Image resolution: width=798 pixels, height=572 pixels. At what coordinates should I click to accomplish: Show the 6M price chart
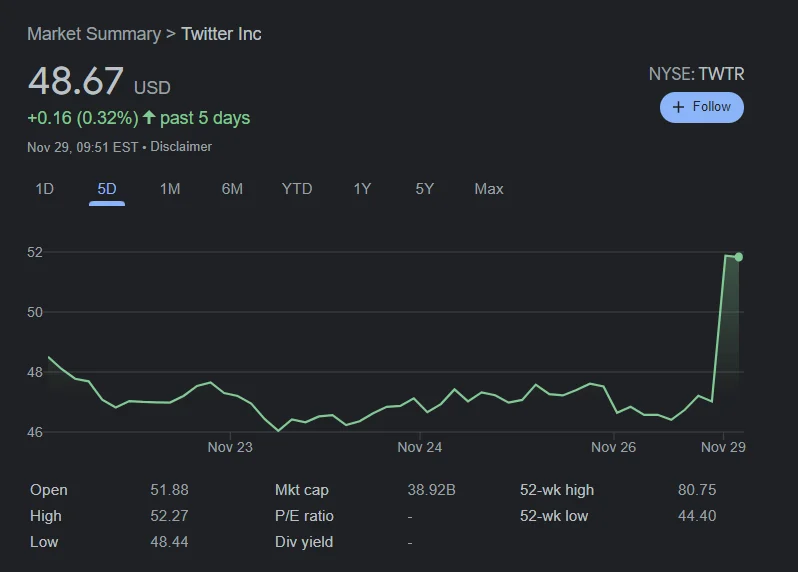[232, 189]
